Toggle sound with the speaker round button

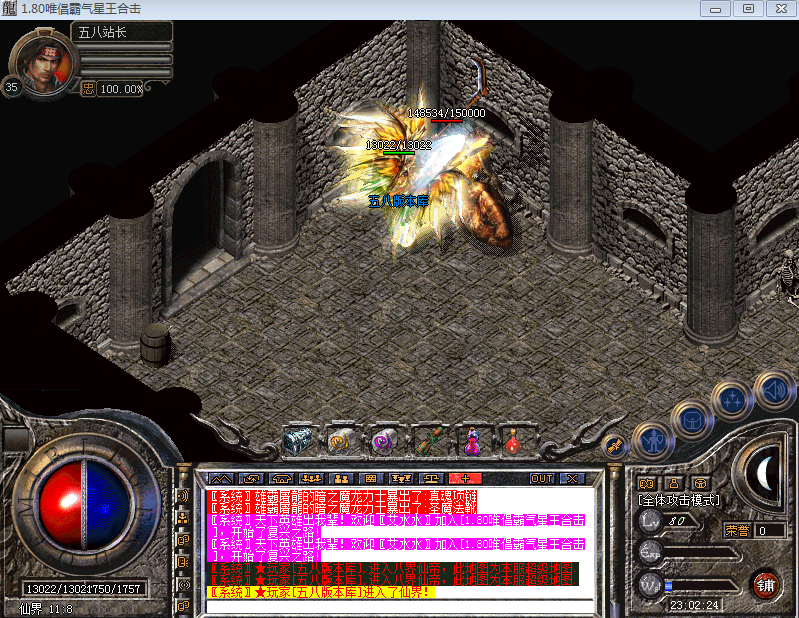(775, 391)
